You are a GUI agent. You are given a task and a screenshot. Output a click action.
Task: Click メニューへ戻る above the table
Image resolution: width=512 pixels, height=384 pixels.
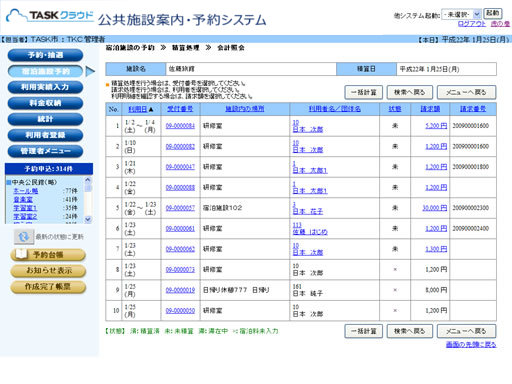coord(466,92)
